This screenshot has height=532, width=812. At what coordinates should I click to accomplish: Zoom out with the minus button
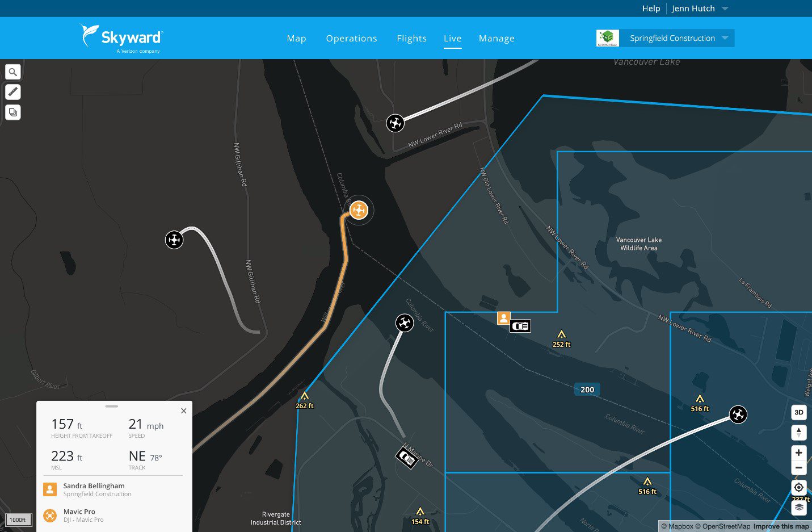(x=798, y=468)
